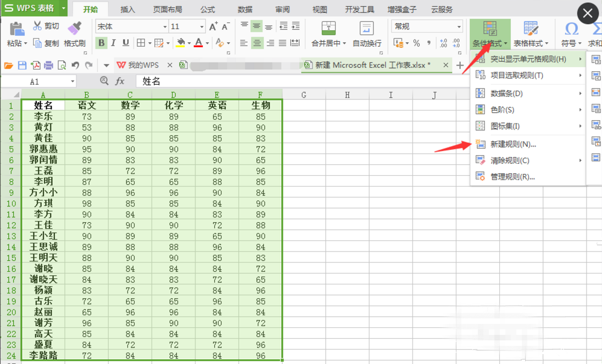Viewport: 602px width, 364px height.
Task: Toggle italic formatting
Action: 113,42
